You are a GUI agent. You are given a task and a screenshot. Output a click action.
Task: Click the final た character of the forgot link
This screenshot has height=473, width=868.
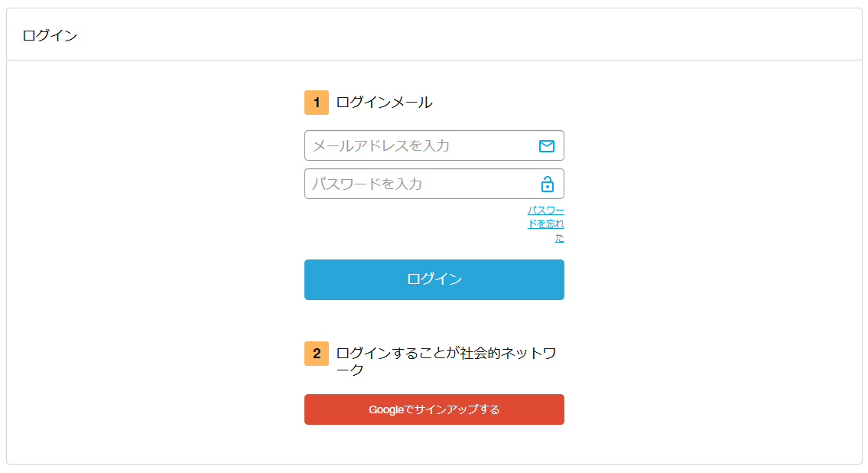pyautogui.click(x=560, y=237)
